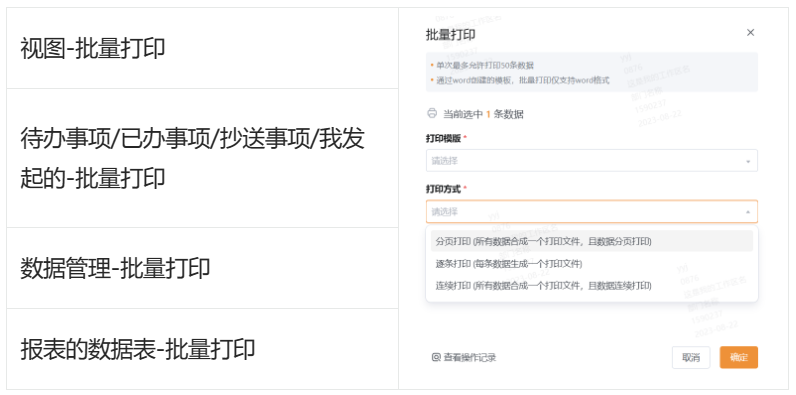Screen dimensions: 796x395
Task: Click the 批量打印 dialog title
Action: coord(450,35)
